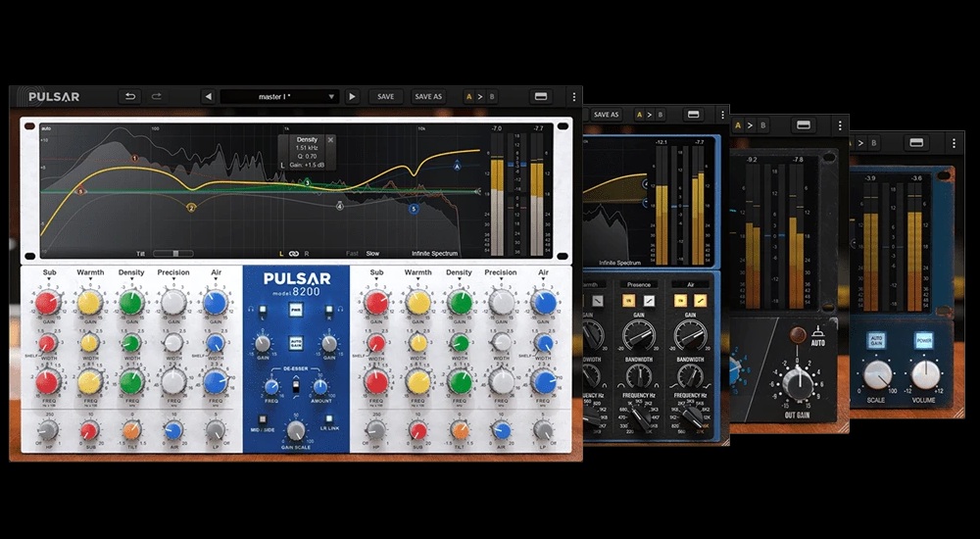Click the headphone icon beside the R switch

tap(342, 308)
